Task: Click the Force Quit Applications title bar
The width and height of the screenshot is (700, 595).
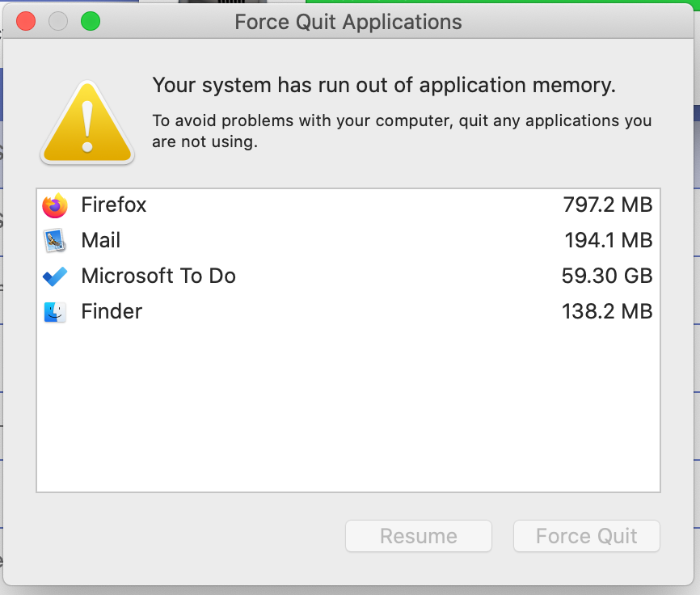Action: coord(348,22)
